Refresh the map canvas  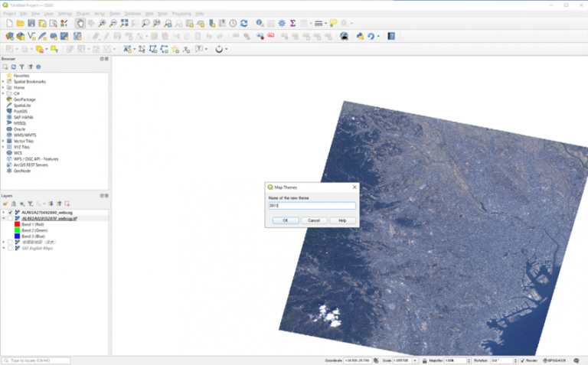(244, 23)
